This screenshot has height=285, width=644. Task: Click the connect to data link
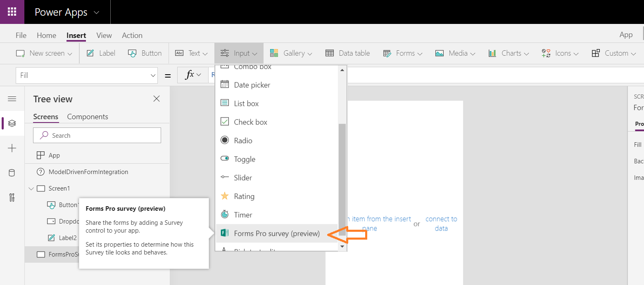(441, 224)
